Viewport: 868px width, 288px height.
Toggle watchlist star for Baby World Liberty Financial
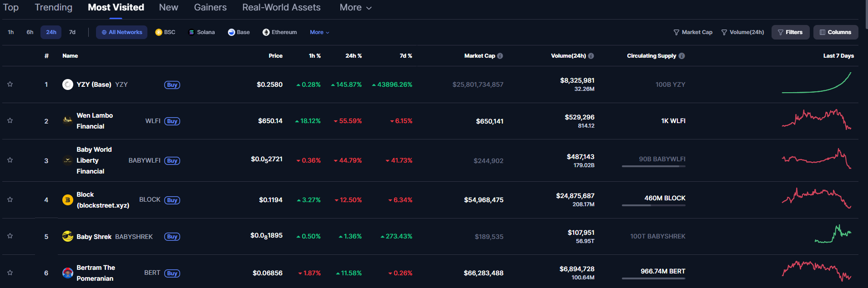(x=10, y=160)
